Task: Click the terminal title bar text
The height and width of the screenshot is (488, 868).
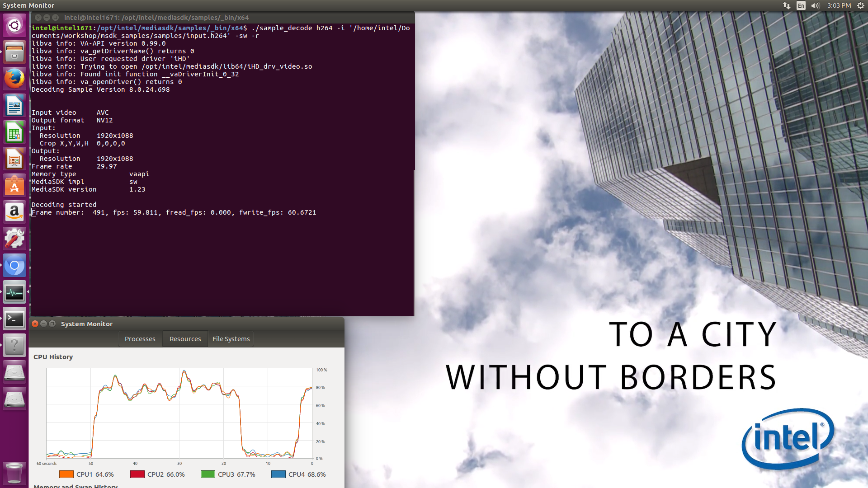Action: [x=156, y=18]
